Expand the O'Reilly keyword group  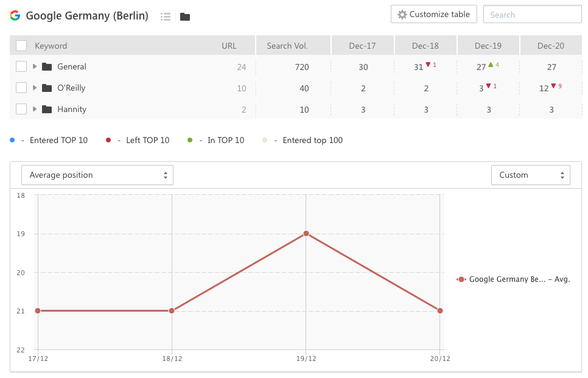coord(35,88)
